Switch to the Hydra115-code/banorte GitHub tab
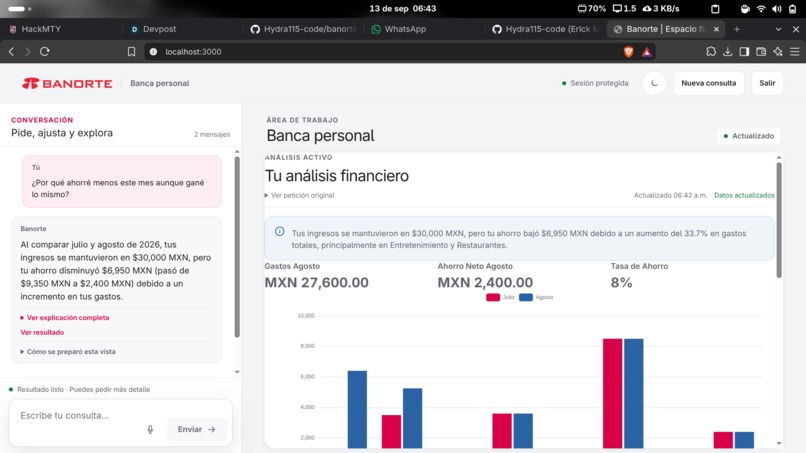 (303, 29)
